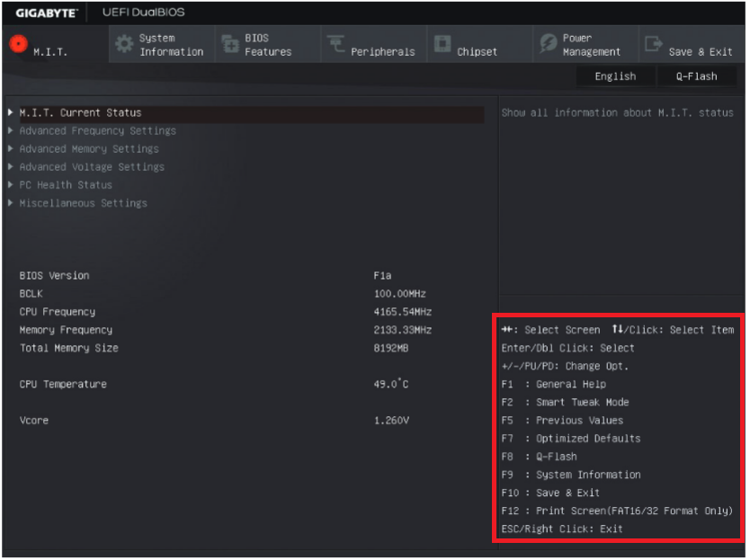Open the Chipset tab

coord(480,44)
